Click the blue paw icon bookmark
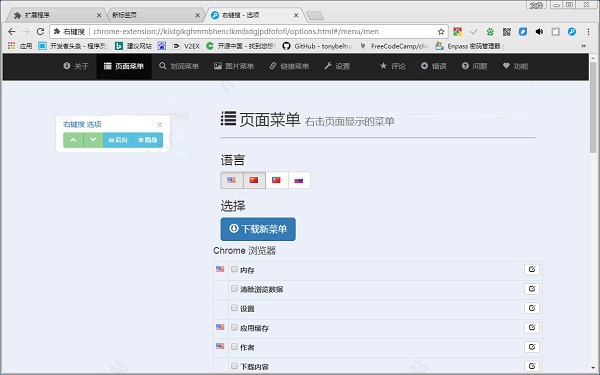Viewport: 600px width, 375px height. pos(162,46)
